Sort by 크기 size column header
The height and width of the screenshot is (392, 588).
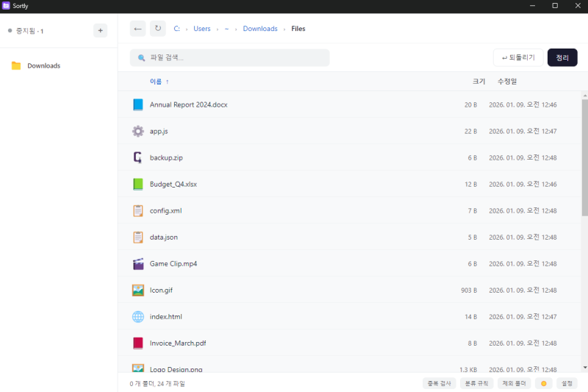click(478, 82)
